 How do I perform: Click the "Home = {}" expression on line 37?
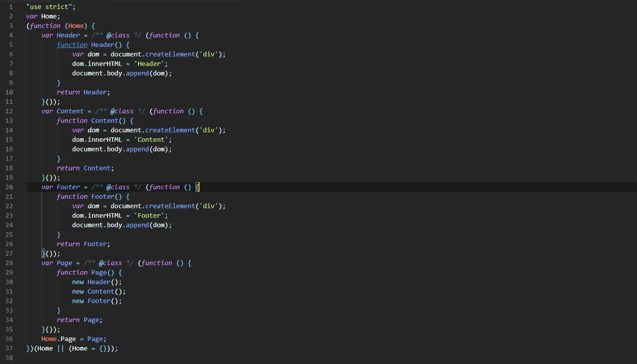pyautogui.click(x=90, y=348)
